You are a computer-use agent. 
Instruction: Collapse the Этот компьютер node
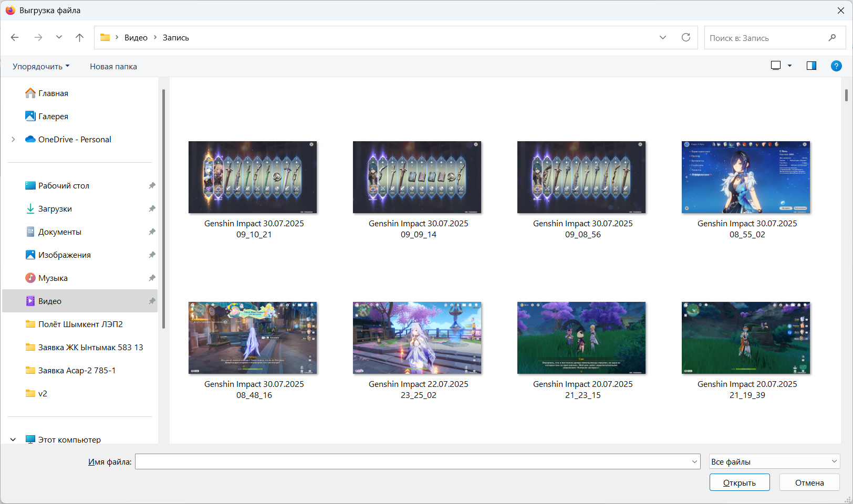[x=13, y=439]
